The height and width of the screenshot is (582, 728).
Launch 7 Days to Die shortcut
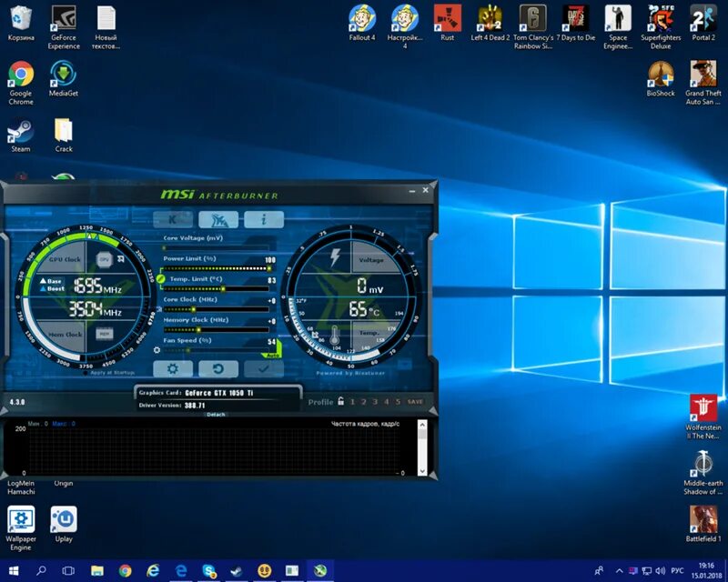(576, 24)
